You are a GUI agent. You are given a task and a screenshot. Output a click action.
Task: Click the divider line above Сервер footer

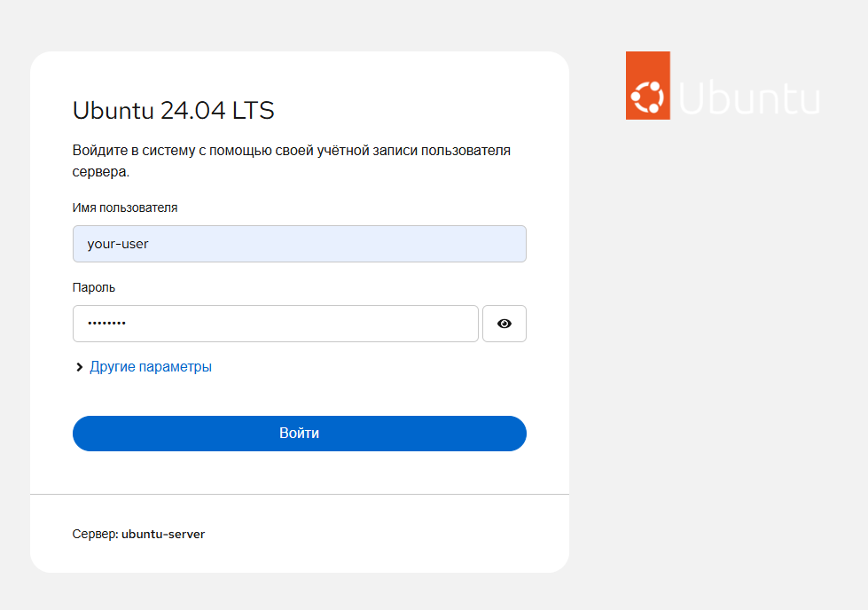[x=299, y=494]
